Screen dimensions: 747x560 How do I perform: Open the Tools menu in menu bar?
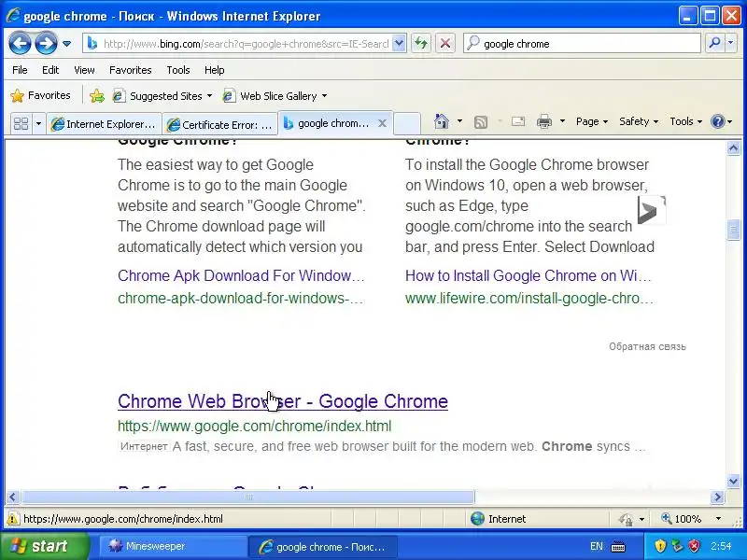point(178,70)
